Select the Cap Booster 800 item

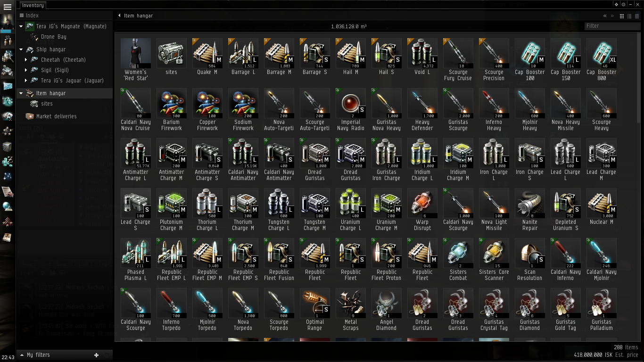point(602,59)
